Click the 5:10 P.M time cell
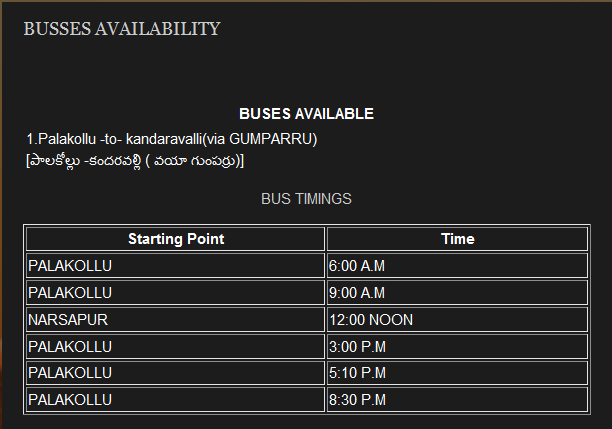The width and height of the screenshot is (612, 429). pyautogui.click(x=457, y=373)
